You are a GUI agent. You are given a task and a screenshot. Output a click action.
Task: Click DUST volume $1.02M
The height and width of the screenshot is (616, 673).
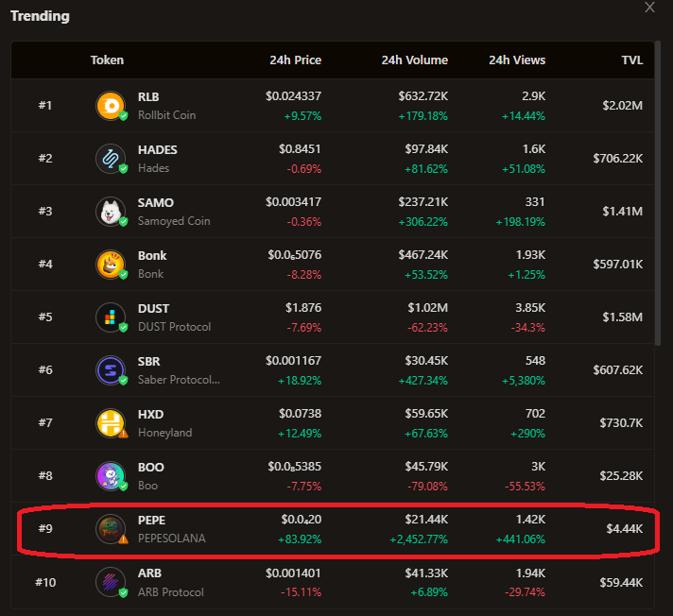pyautogui.click(x=428, y=308)
